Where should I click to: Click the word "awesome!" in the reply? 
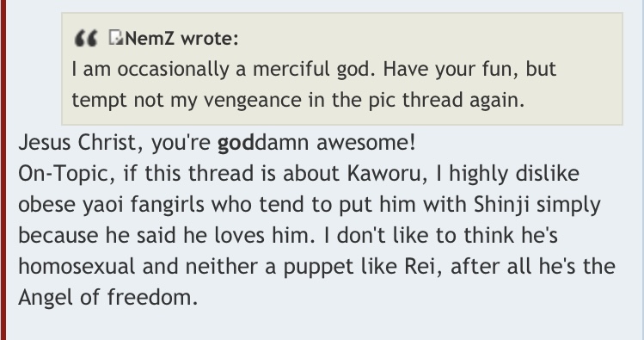point(366,143)
